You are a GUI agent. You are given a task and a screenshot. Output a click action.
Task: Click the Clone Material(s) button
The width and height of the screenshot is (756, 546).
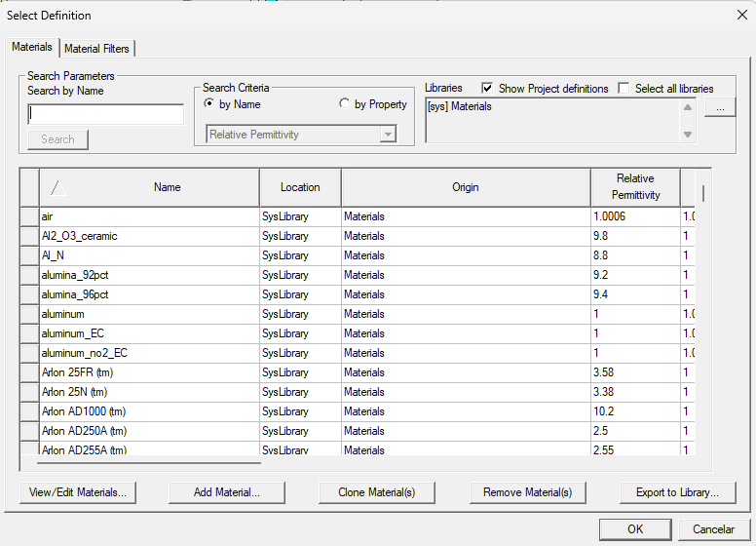[377, 492]
